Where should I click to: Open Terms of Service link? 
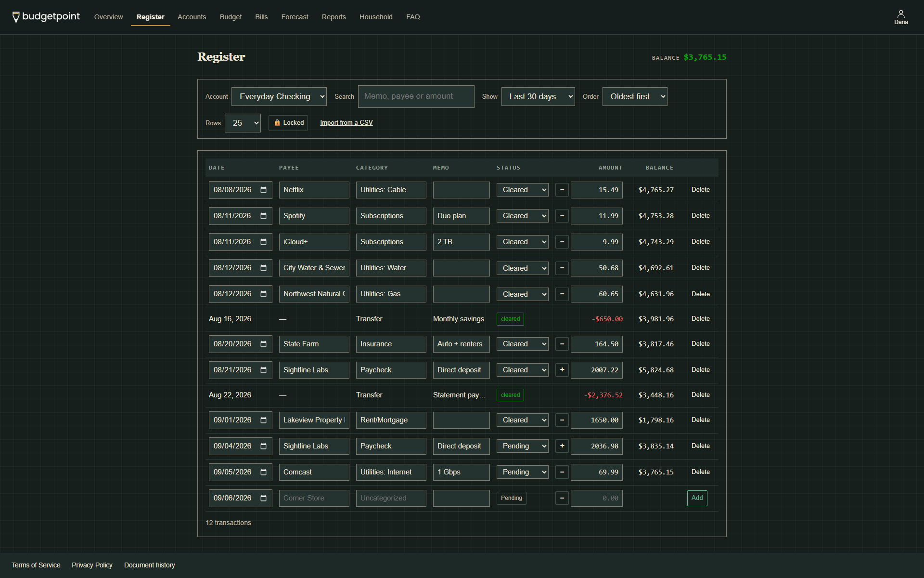(36, 565)
